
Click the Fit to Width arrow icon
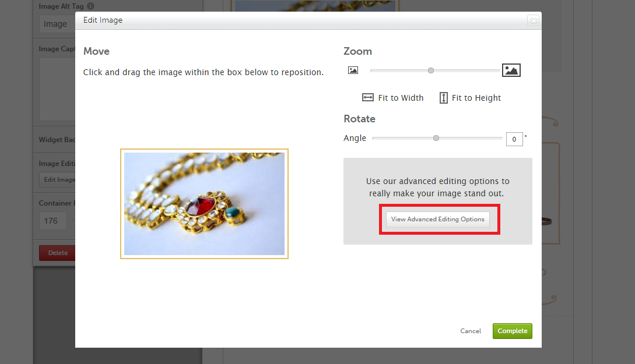(368, 97)
